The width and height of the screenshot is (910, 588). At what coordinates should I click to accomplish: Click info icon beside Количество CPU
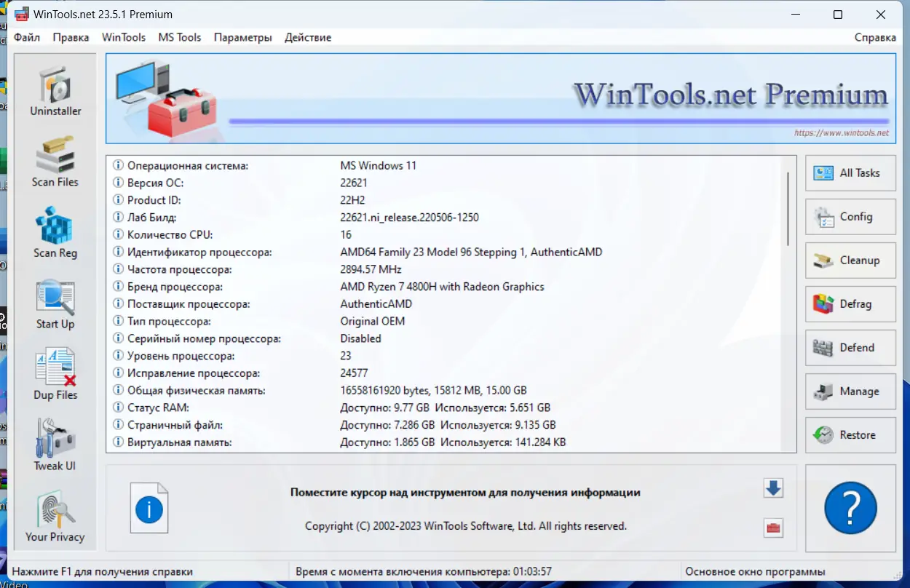click(x=119, y=235)
